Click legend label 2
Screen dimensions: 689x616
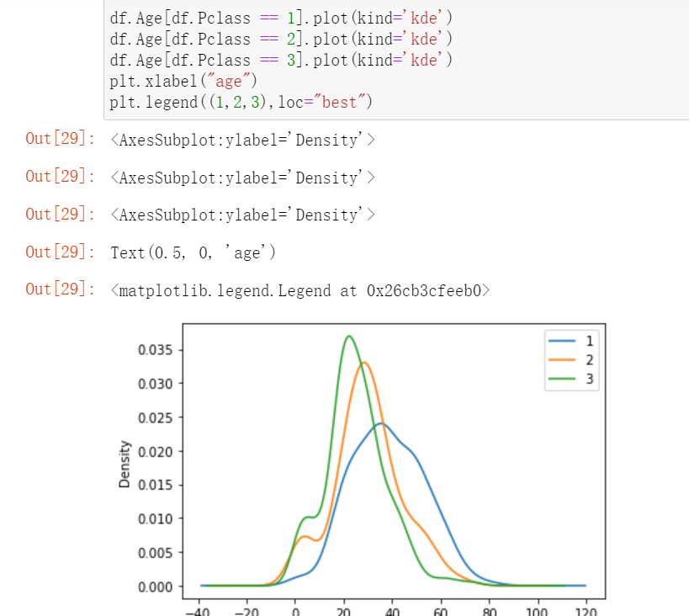click(590, 360)
